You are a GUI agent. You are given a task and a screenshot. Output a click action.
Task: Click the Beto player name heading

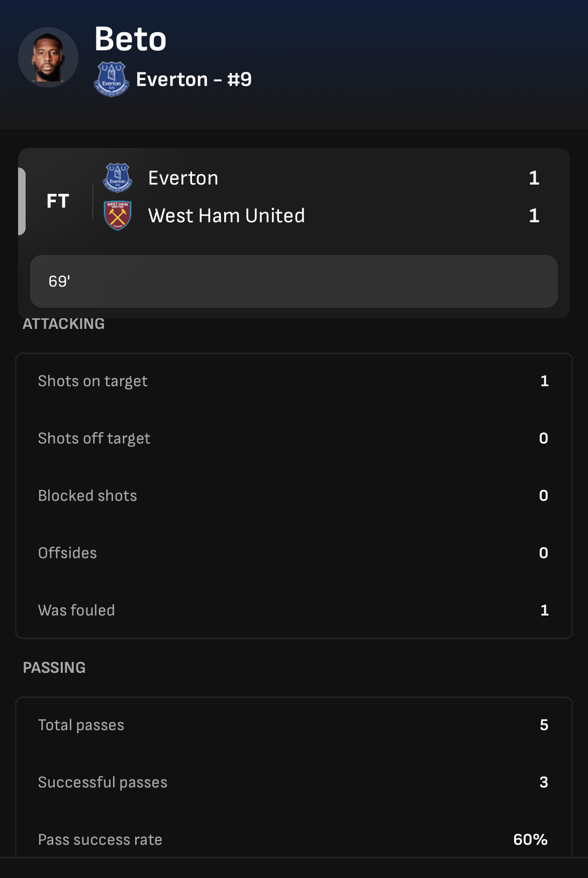click(130, 39)
